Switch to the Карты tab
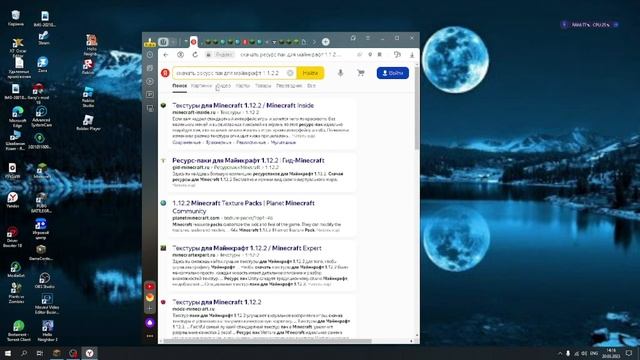 242,86
